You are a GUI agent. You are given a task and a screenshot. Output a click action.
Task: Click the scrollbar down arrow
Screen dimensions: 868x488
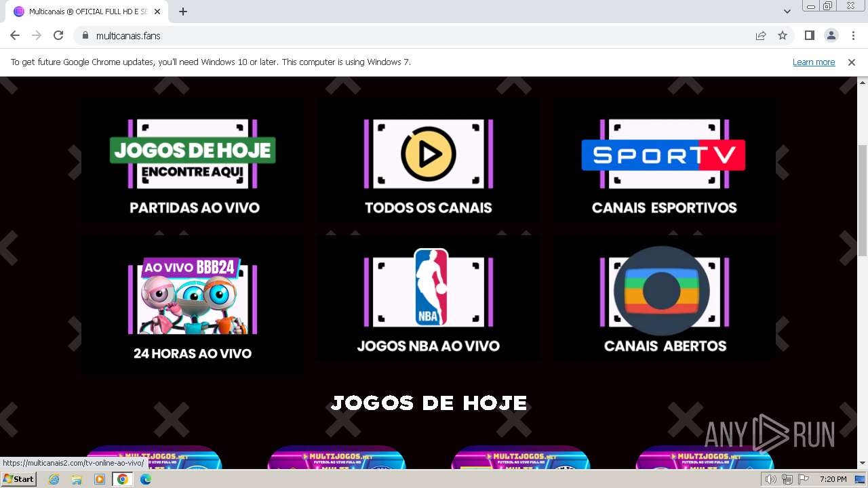(862, 464)
